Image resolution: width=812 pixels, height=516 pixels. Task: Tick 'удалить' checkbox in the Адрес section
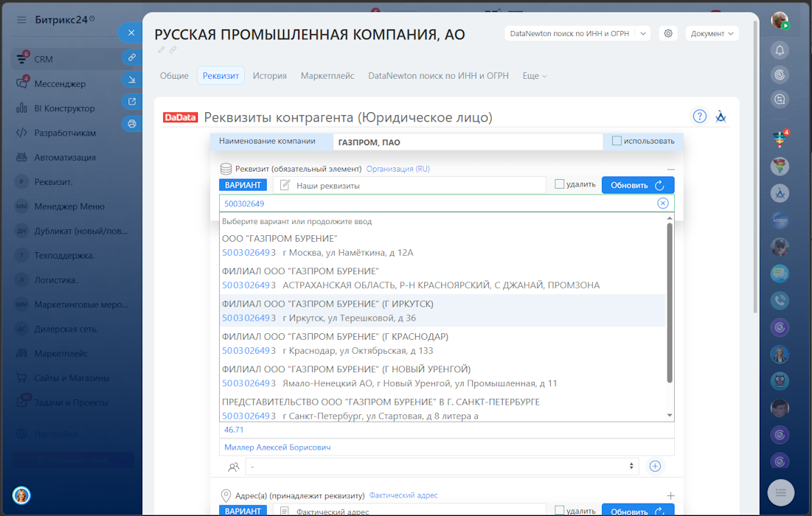(x=559, y=510)
